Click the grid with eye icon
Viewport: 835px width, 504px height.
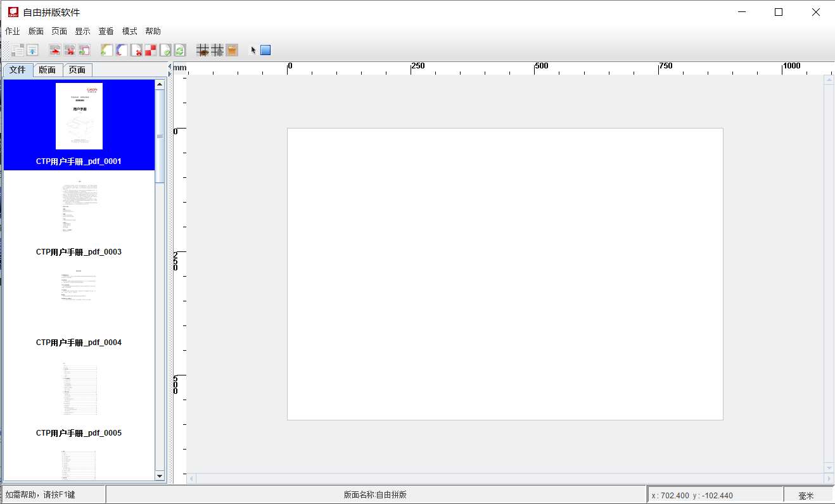203,50
